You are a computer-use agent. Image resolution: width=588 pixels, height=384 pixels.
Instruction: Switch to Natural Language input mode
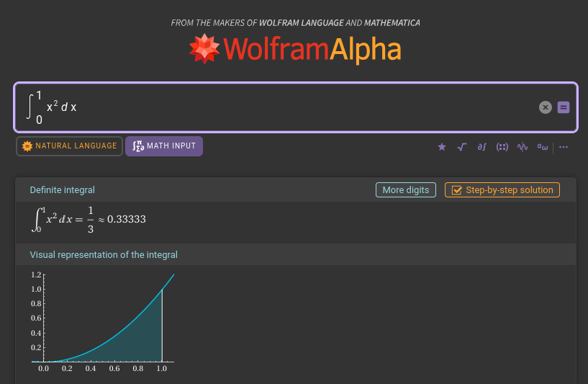[69, 146]
